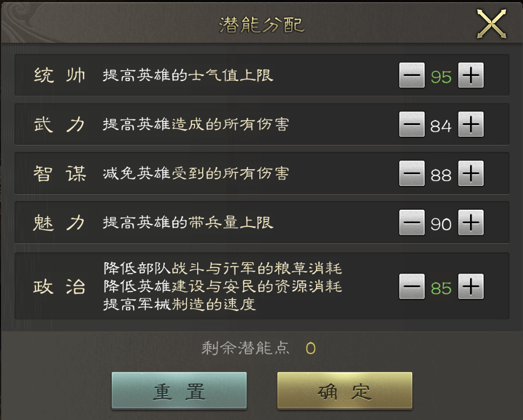Increase 魅力 with the plus stepper
The image size is (523, 420).
pyautogui.click(x=471, y=223)
